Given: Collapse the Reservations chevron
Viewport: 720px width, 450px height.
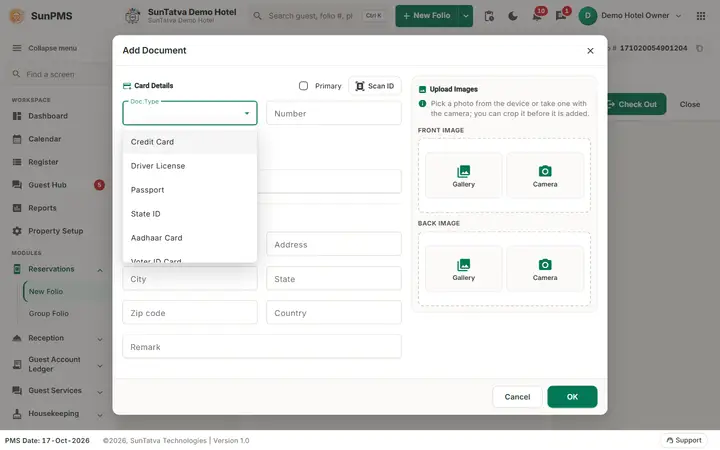Looking at the screenshot, I should (x=100, y=270).
